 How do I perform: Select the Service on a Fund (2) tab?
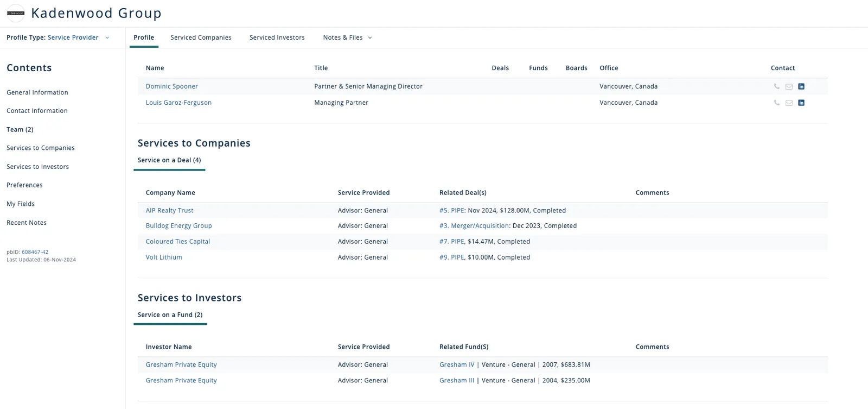click(170, 315)
